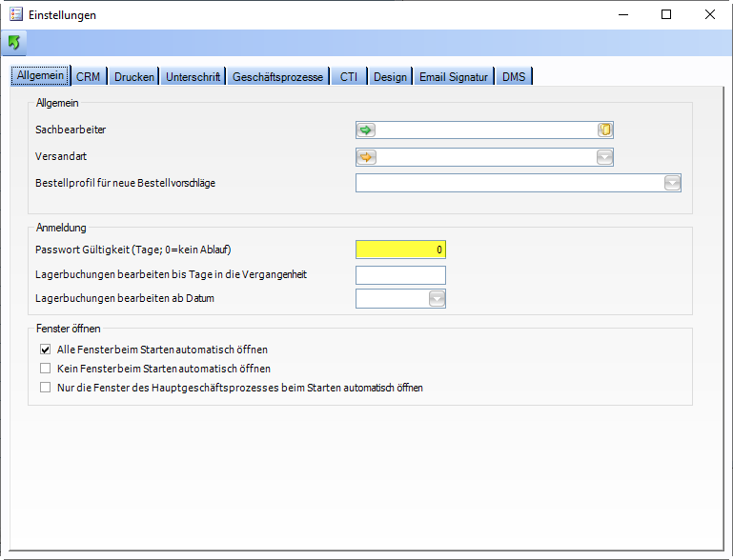The image size is (733, 560).
Task: Click the Einstellungen window icon in title bar
Action: click(x=16, y=15)
